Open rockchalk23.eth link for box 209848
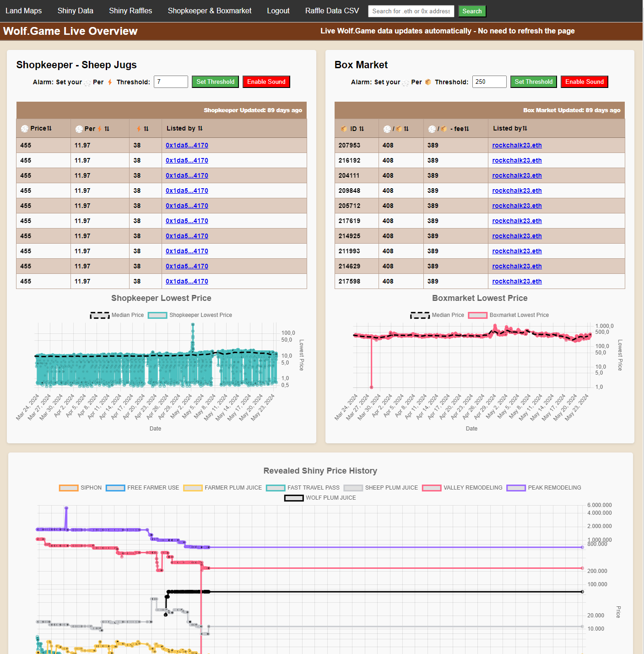The height and width of the screenshot is (654, 644). click(x=517, y=191)
